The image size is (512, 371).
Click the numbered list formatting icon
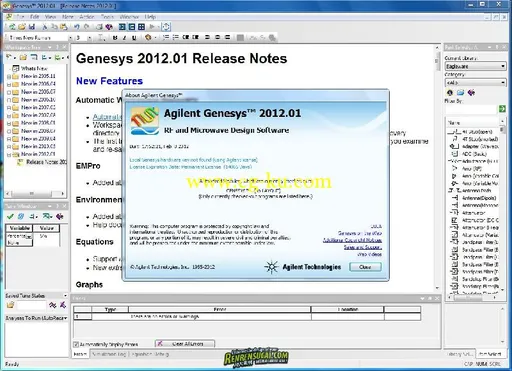pos(165,37)
